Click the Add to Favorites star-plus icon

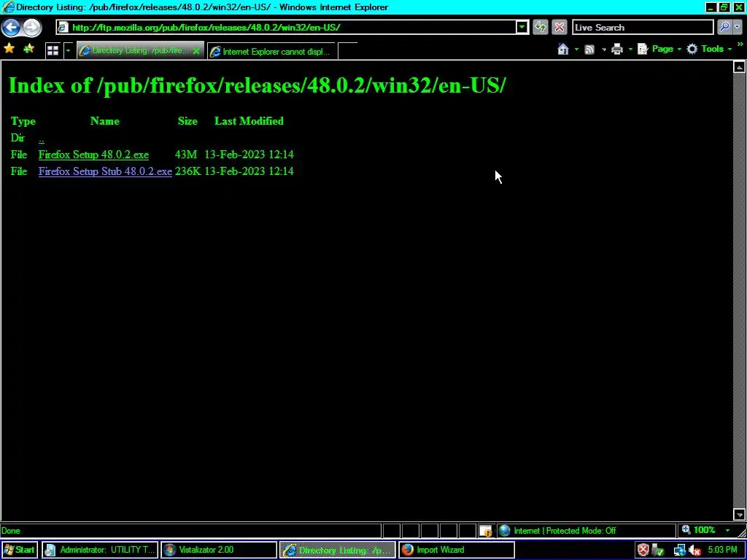coord(28,49)
